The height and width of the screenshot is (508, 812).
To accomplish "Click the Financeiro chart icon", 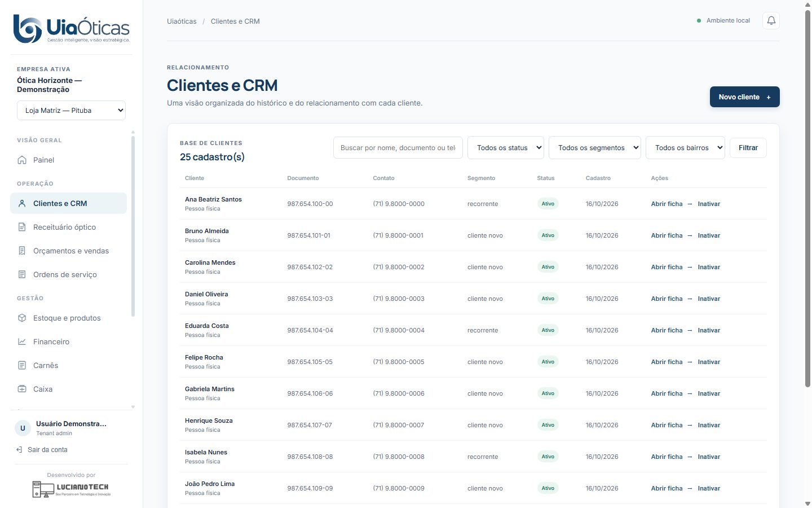I will coord(22,342).
